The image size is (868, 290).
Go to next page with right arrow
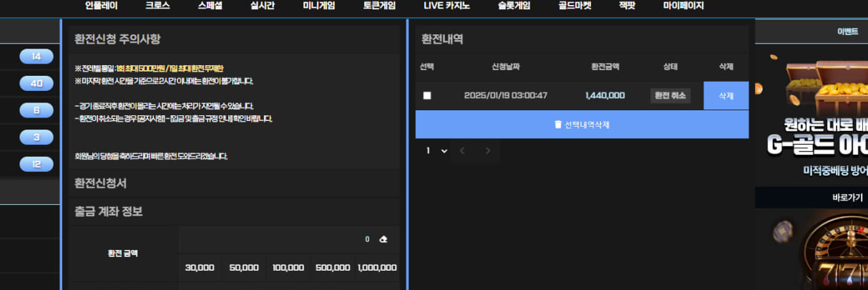(488, 151)
